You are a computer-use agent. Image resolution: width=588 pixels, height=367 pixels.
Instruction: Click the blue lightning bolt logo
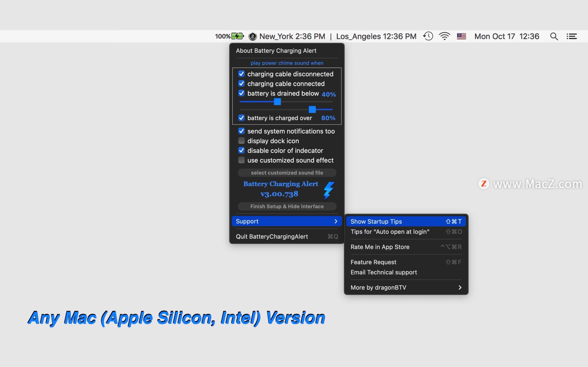point(329,190)
